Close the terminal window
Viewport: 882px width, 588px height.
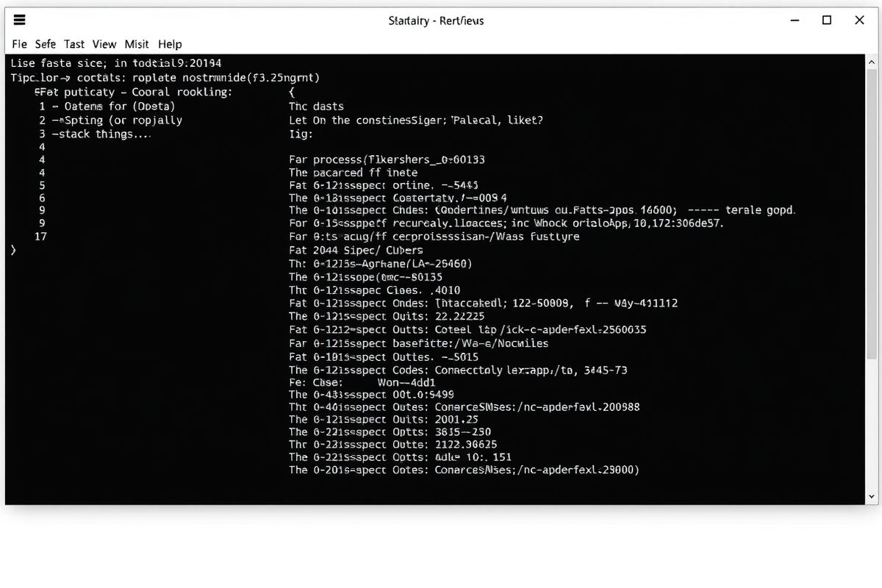[x=859, y=21]
